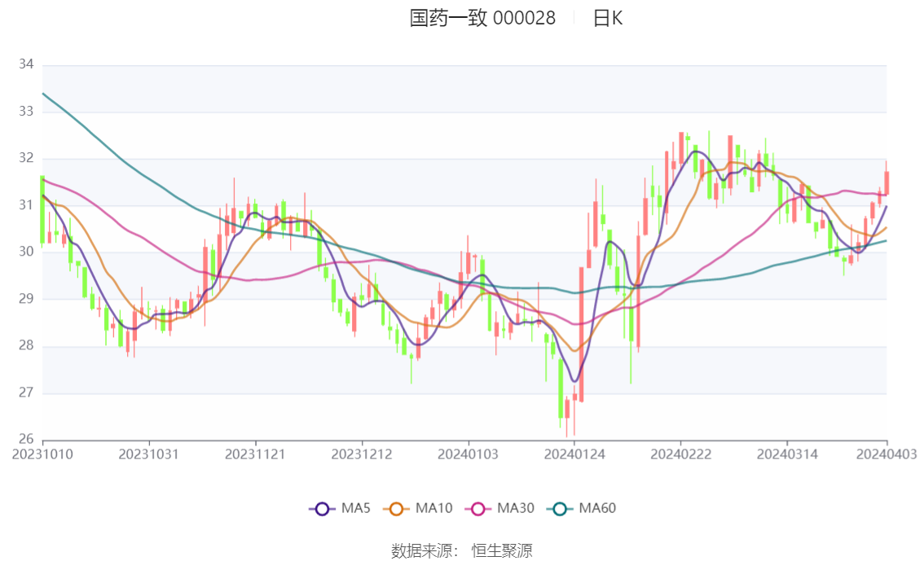Click the x-axis date label 20231212
Image resolution: width=924 pixels, height=561 pixels.
(362, 454)
